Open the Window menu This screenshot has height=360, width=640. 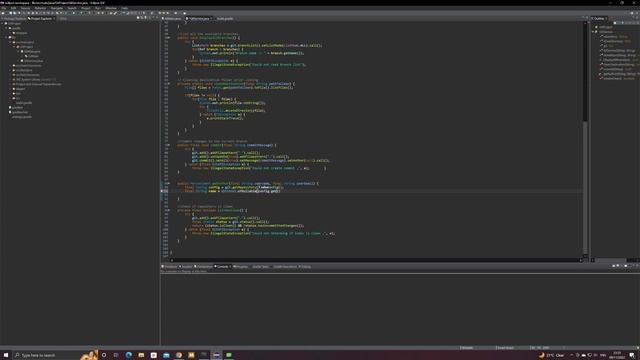coord(111,8)
